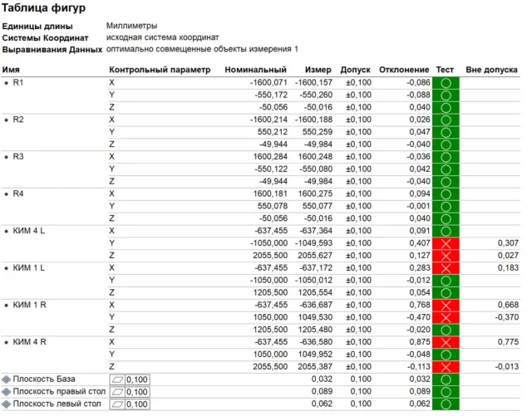Viewport: 532px width, 416px height.
Task: Click the out-of-tolerance value 0,307
Action: coord(508,243)
